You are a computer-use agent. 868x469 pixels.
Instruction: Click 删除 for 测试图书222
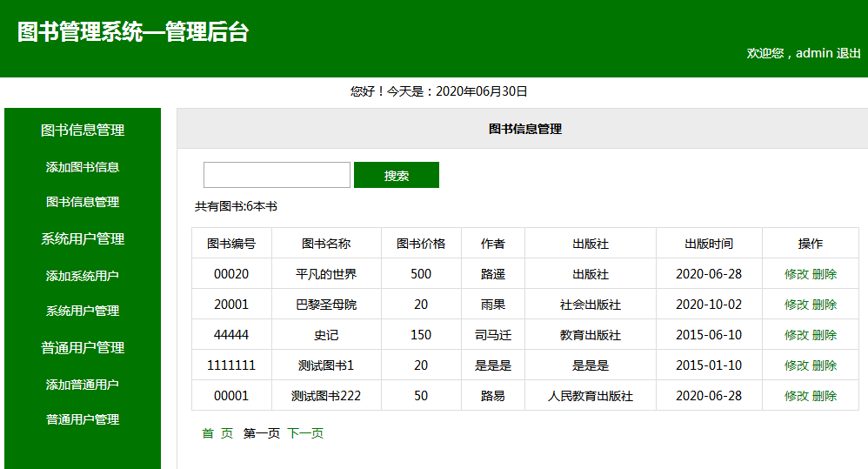tap(825, 396)
